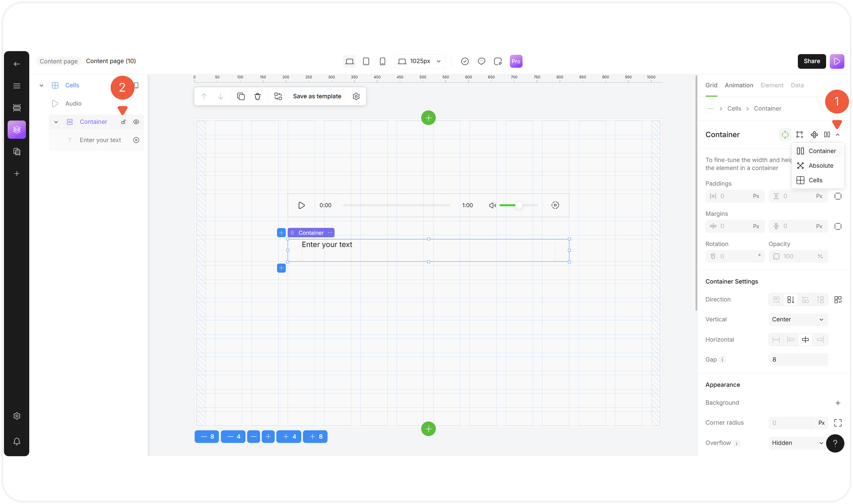This screenshot has width=853, height=504.
Task: Click the notifications bell icon
Action: point(17,442)
